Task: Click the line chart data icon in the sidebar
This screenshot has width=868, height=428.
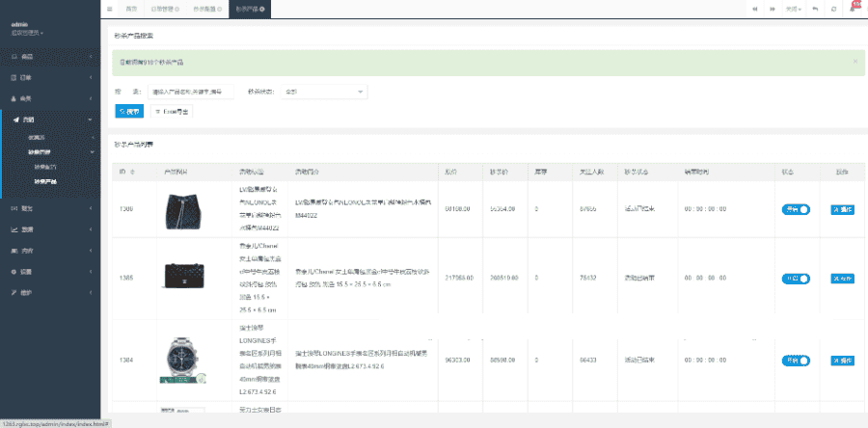Action: tap(14, 229)
